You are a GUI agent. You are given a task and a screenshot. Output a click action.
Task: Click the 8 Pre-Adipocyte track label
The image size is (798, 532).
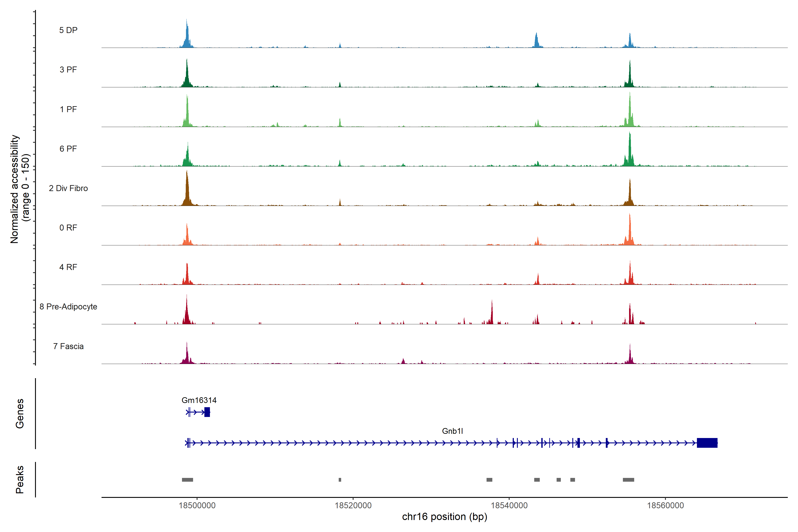click(68, 307)
